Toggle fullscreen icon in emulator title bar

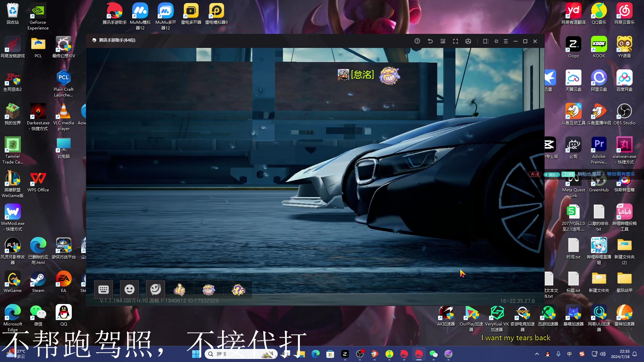pyautogui.click(x=455, y=41)
